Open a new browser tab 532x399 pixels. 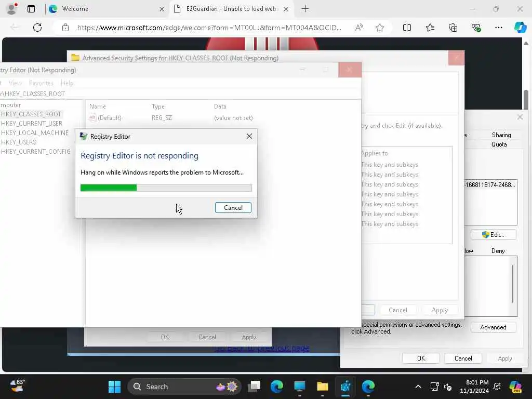(x=305, y=9)
